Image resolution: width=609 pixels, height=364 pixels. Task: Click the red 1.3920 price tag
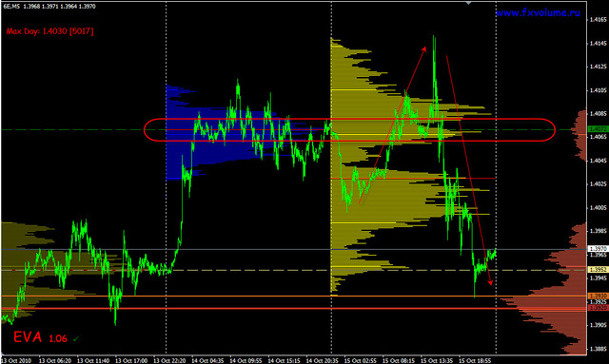click(598, 308)
